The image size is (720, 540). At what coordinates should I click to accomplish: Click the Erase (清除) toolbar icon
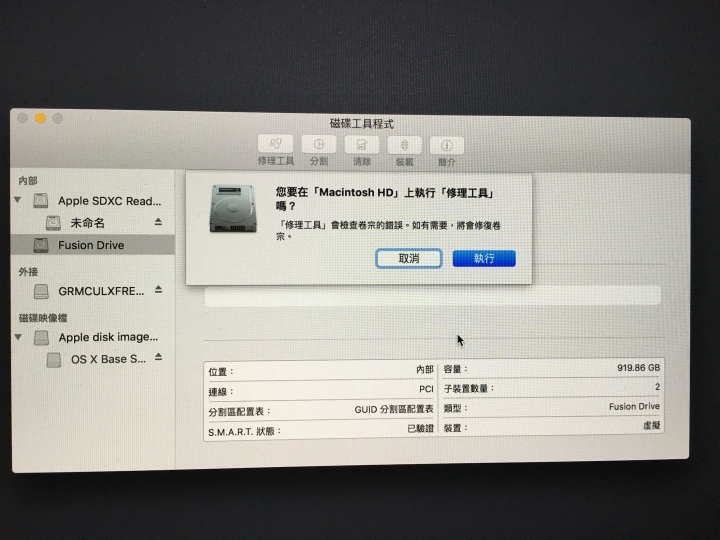point(361,145)
